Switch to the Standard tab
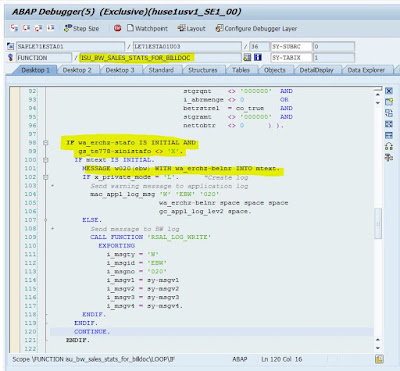Viewport: 400px width, 371px height. coord(161,70)
